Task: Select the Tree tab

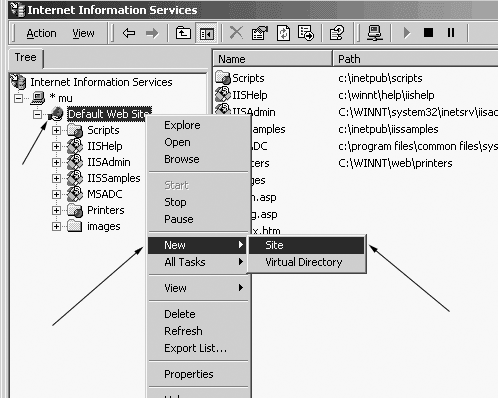Action: pyautogui.click(x=26, y=58)
